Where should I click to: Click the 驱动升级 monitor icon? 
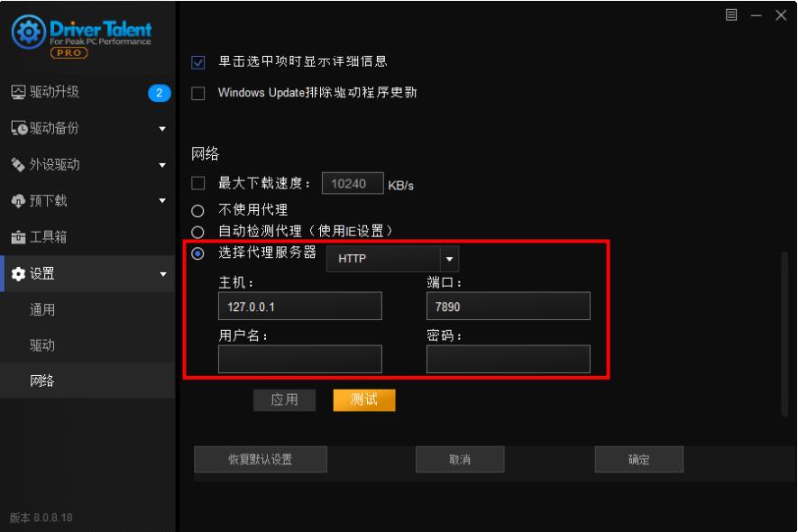point(18,92)
